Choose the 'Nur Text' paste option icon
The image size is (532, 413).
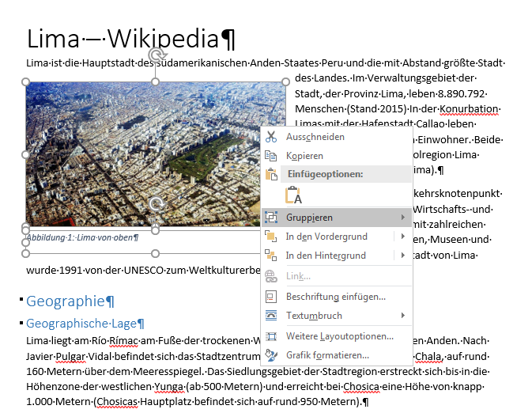[x=293, y=195]
